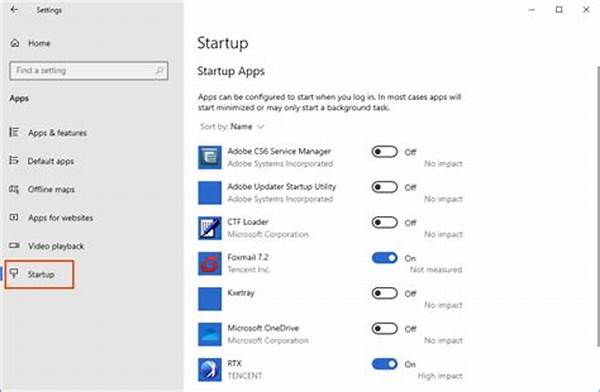The height and width of the screenshot is (392, 600).
Task: Click the Default apps icon
Action: coord(14,160)
